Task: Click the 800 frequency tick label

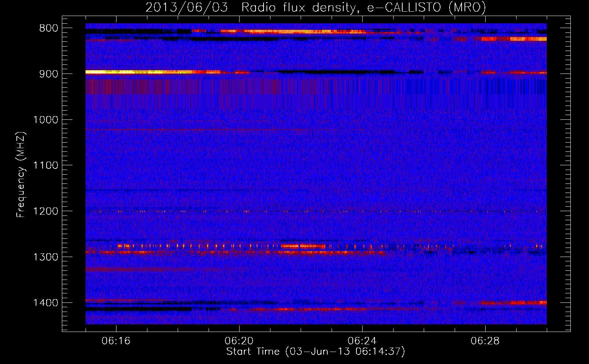Action: pyautogui.click(x=49, y=28)
